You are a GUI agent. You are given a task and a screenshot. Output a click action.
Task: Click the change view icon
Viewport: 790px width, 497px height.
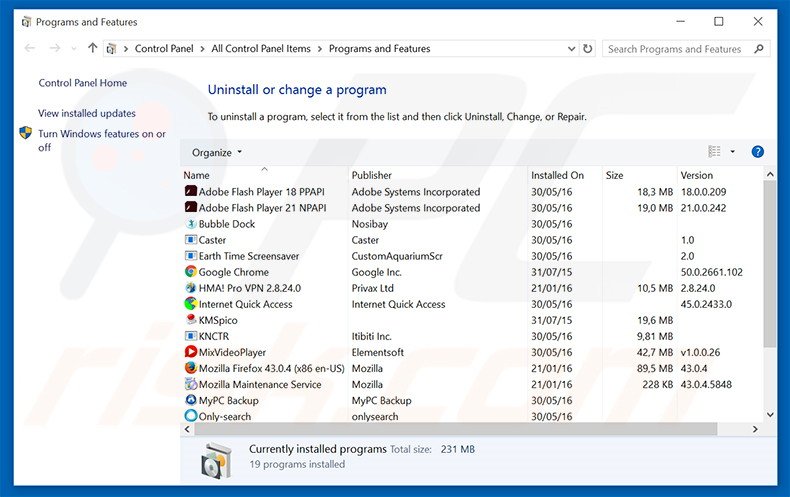point(714,151)
